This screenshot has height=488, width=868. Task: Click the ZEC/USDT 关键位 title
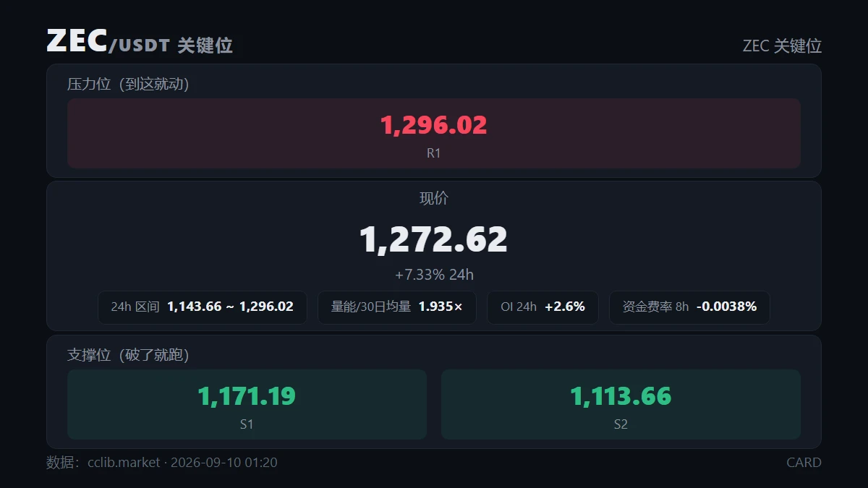[140, 43]
